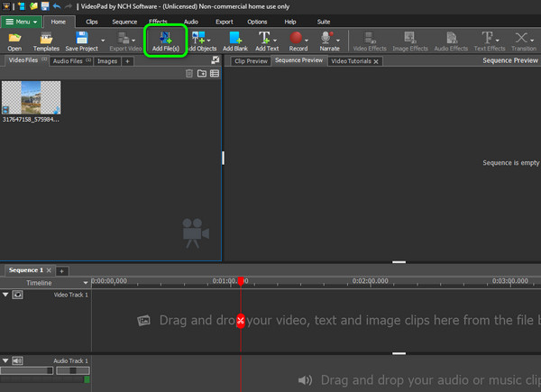Close the Video Tutorials tab
This screenshot has height=392, width=541.
tap(376, 61)
